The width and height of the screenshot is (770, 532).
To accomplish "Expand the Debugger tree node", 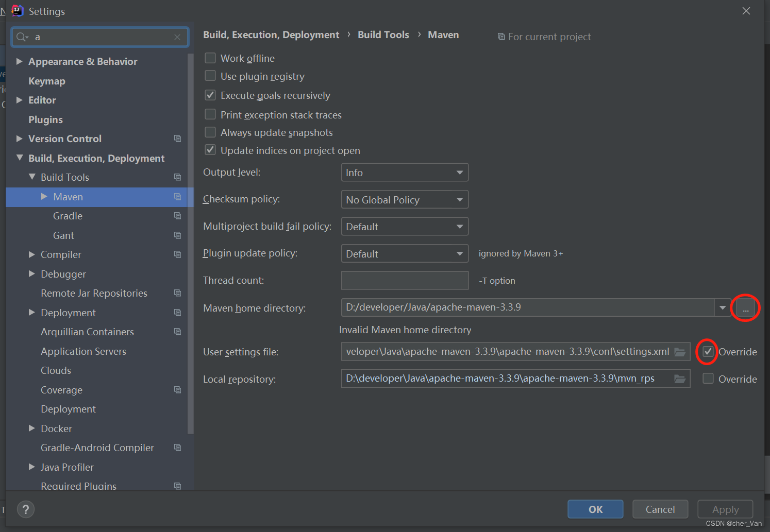I will [32, 273].
